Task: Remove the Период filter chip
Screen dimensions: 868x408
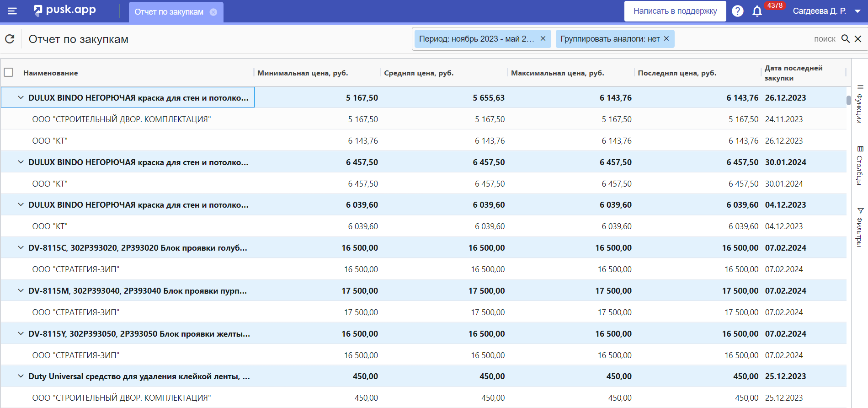Action: pos(543,38)
